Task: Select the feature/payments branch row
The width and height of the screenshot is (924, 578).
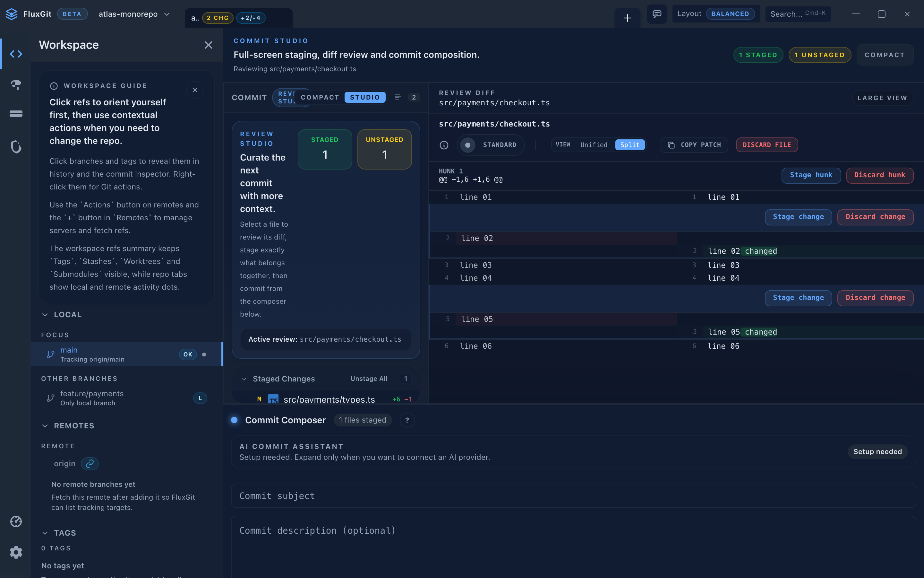Action: [126, 398]
